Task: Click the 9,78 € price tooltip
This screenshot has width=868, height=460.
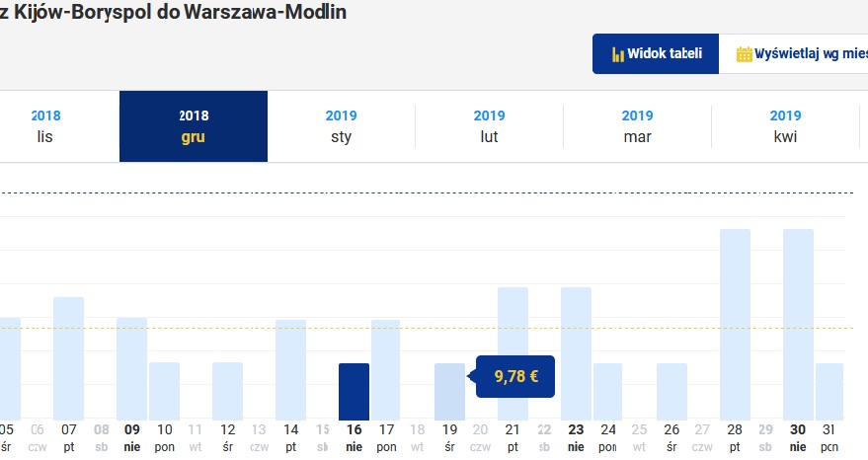Action: click(x=514, y=376)
